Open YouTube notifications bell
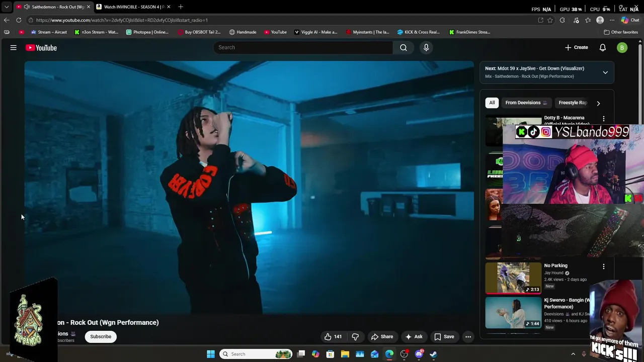The image size is (644, 362). tap(603, 48)
